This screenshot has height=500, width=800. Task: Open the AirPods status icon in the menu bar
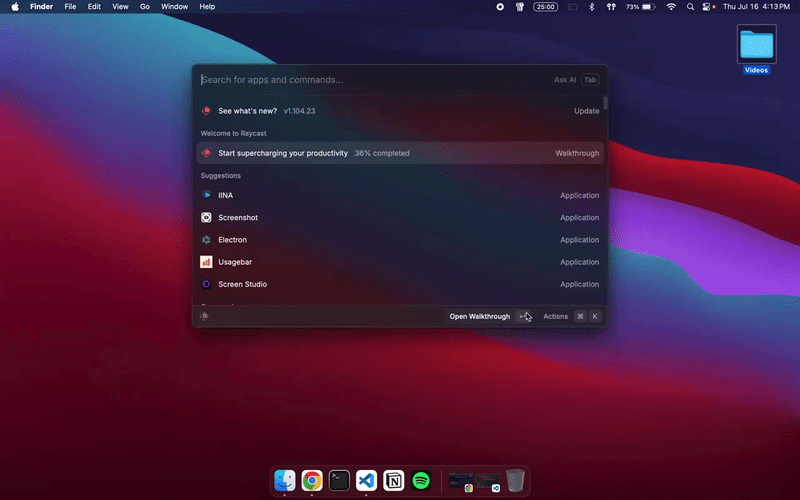(x=611, y=7)
